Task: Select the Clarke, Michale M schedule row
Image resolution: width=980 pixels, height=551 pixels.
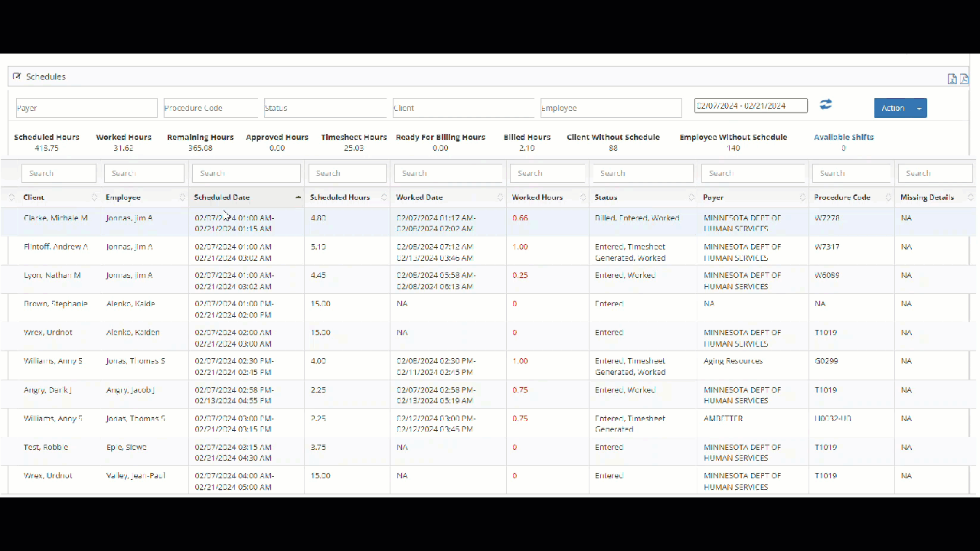Action: coord(55,218)
